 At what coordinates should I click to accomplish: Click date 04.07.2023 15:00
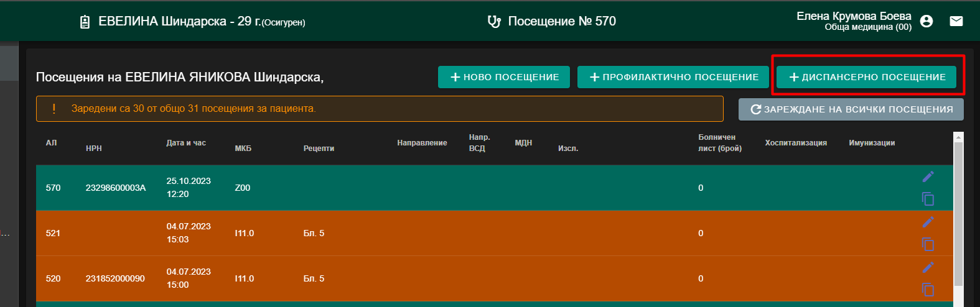[189, 278]
